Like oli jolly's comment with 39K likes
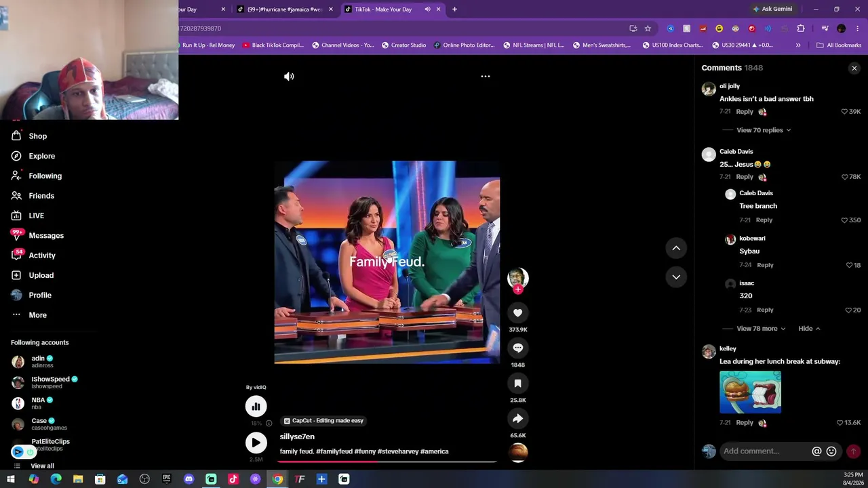This screenshot has width=868, height=488. (x=844, y=112)
